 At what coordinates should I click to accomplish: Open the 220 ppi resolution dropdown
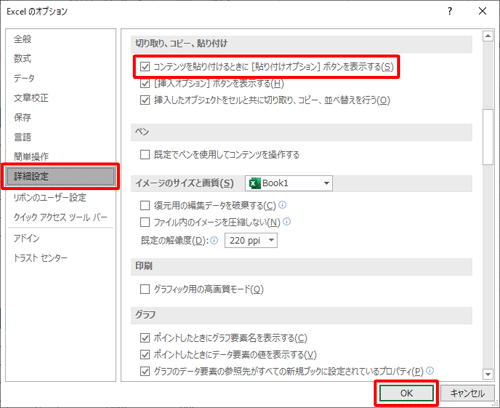[251, 240]
